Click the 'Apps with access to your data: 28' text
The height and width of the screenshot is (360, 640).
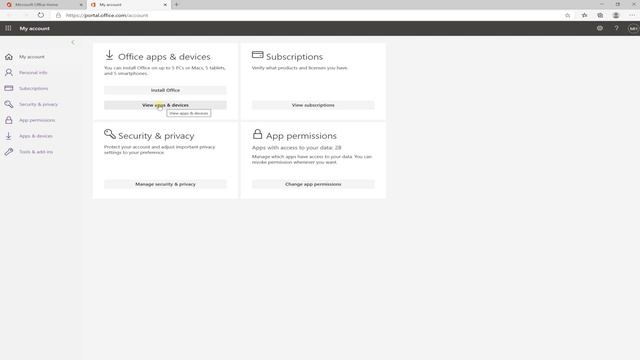click(x=296, y=147)
